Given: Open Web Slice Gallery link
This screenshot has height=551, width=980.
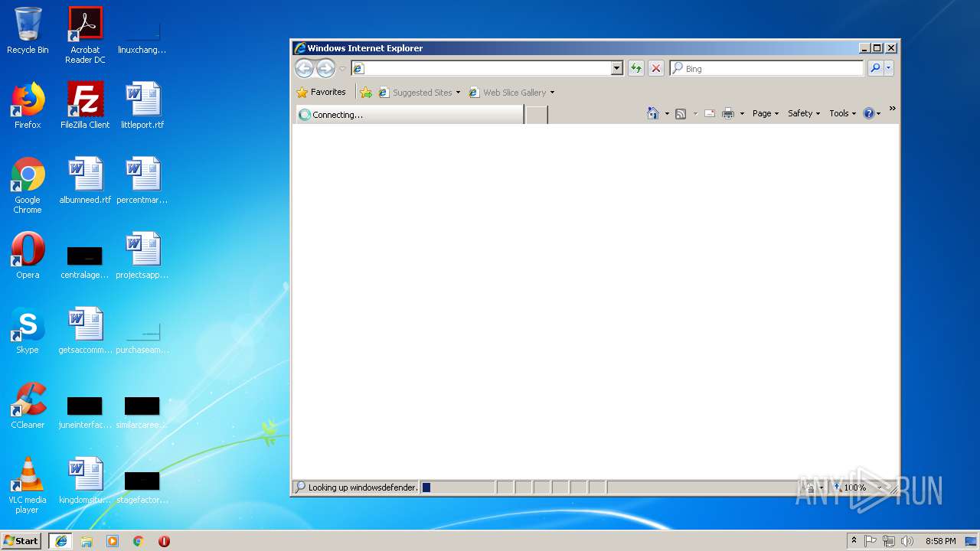Looking at the screenshot, I should (511, 93).
